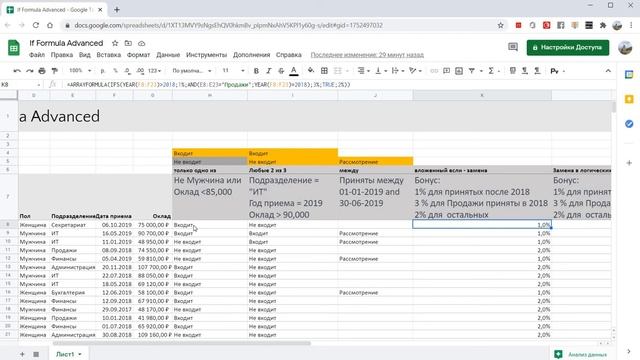Open the 123 number format dropdown

154,71
